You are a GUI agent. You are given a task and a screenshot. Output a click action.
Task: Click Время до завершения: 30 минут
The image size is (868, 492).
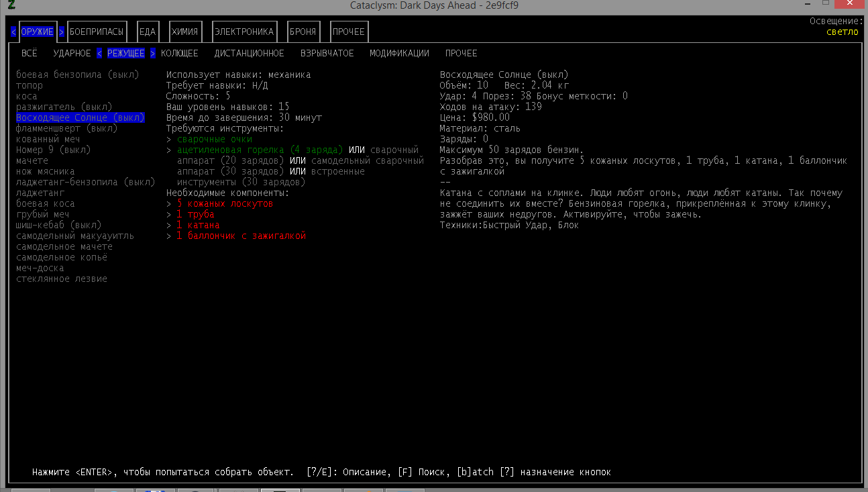click(x=244, y=117)
